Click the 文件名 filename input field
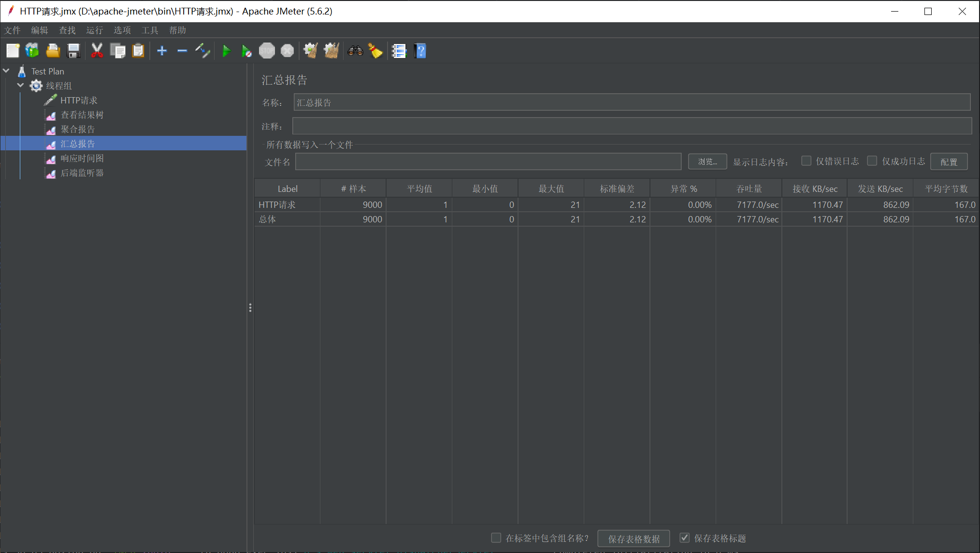The height and width of the screenshot is (553, 980). point(488,161)
